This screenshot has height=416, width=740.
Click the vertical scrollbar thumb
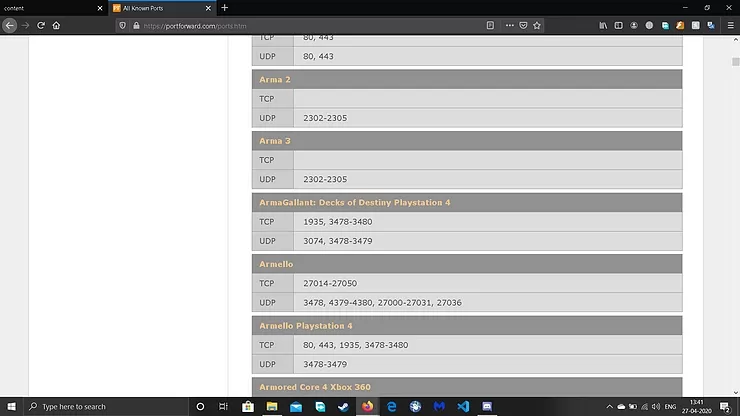(735, 62)
